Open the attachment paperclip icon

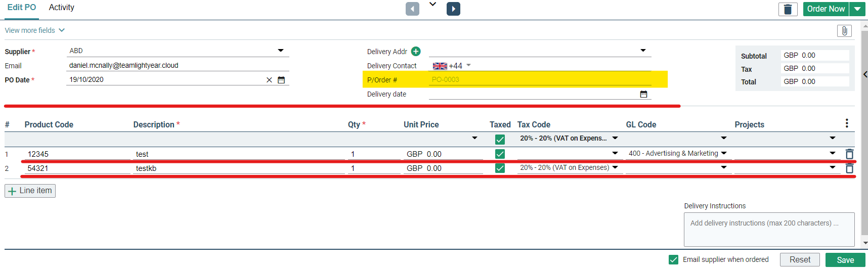pos(844,31)
